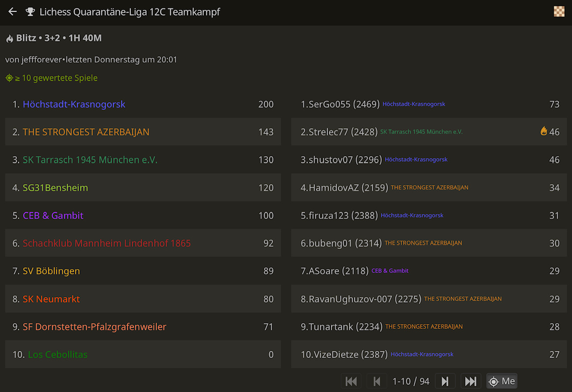Jump to last standings page
Image resolution: width=572 pixels, height=392 pixels.
471,381
